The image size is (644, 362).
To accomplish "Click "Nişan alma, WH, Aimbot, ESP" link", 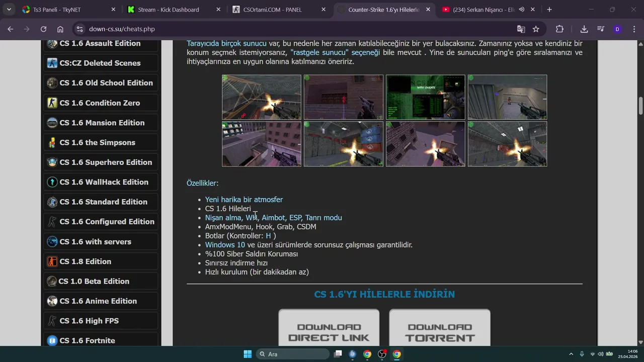I will click(273, 218).
